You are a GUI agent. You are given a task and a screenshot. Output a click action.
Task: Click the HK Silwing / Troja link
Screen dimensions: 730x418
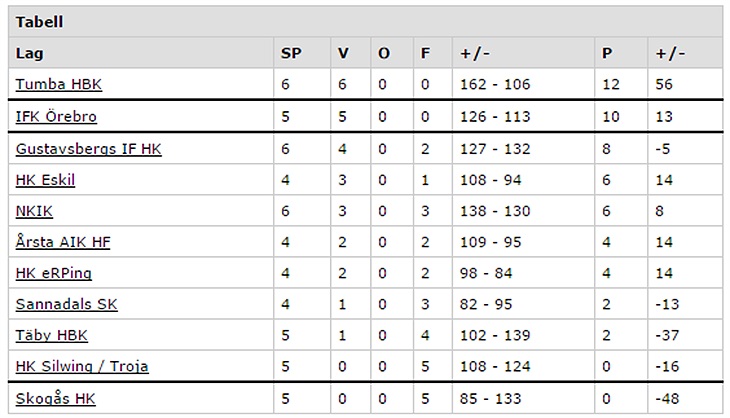[x=82, y=366]
